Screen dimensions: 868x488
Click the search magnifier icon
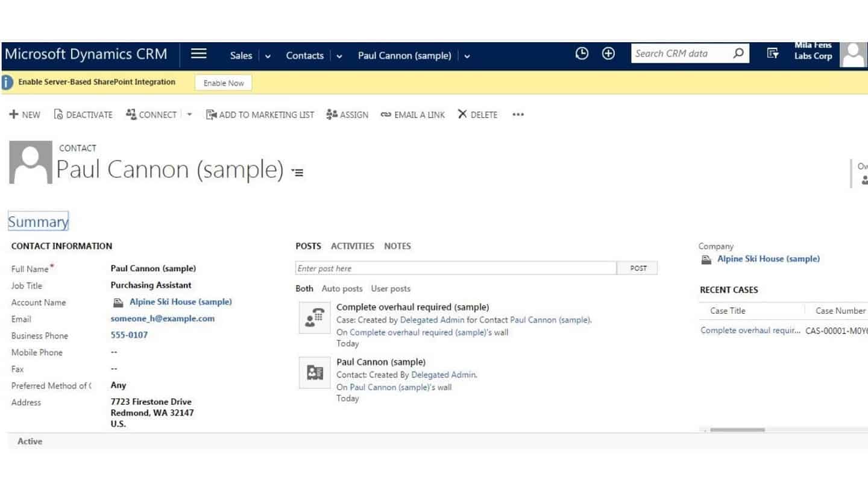[738, 54]
